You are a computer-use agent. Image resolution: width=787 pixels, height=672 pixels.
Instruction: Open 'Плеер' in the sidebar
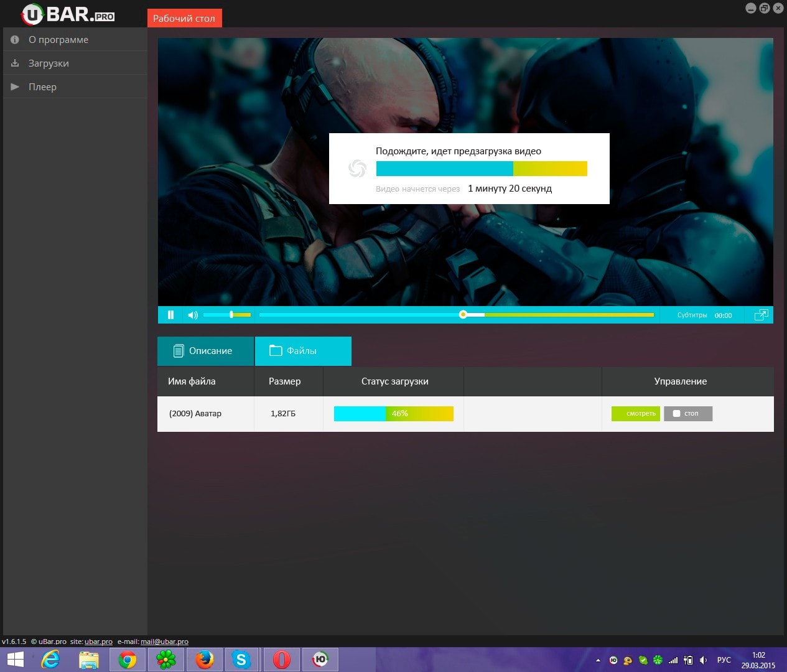coord(75,86)
